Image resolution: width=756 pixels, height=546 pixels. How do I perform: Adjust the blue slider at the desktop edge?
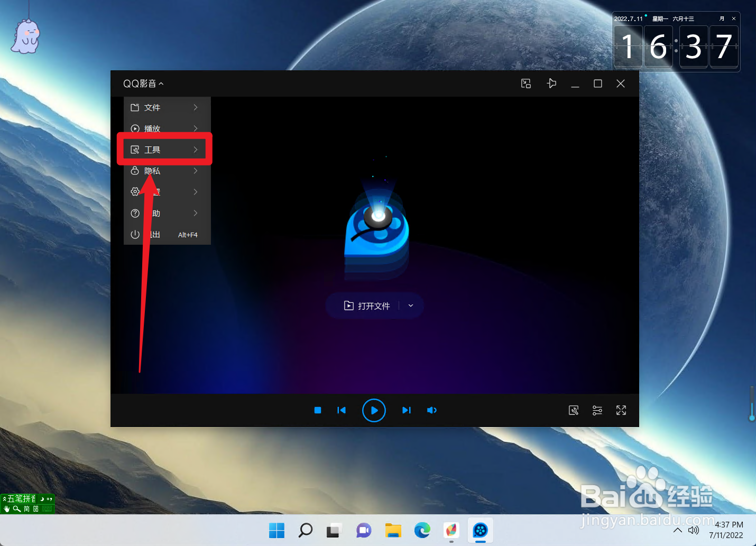[752, 404]
